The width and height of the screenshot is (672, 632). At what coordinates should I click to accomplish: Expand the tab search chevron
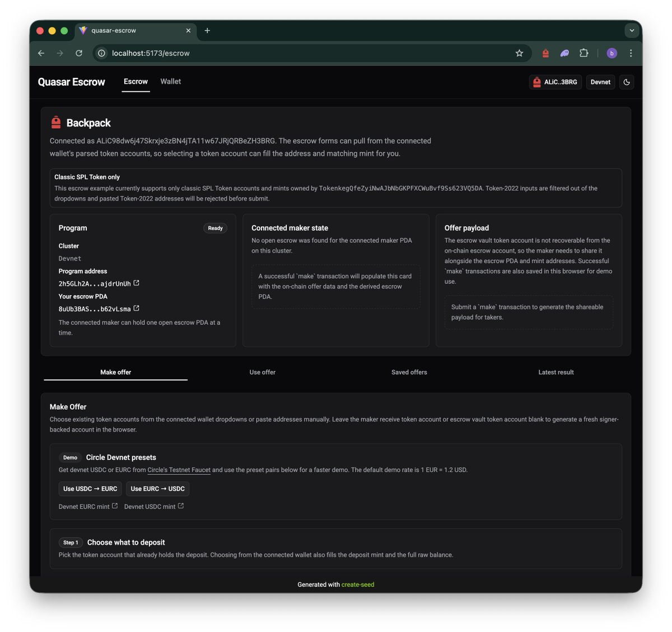click(632, 30)
